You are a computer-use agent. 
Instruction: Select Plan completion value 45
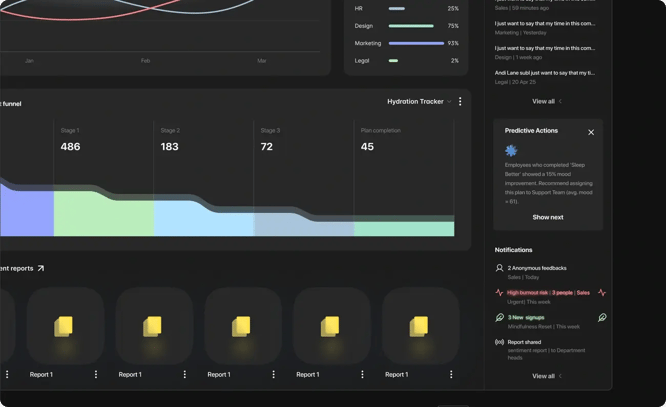click(367, 147)
